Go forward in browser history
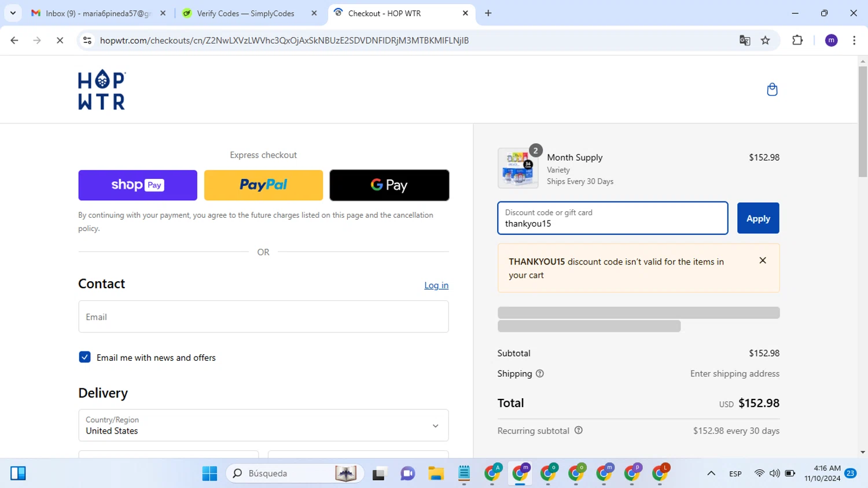The height and width of the screenshot is (488, 868). point(37,40)
